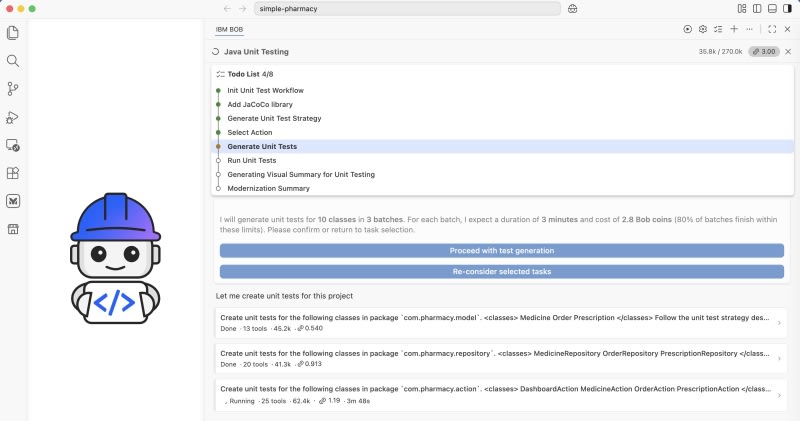Close the Java Unit Testing task
This screenshot has height=421, width=800.
pos(788,52)
